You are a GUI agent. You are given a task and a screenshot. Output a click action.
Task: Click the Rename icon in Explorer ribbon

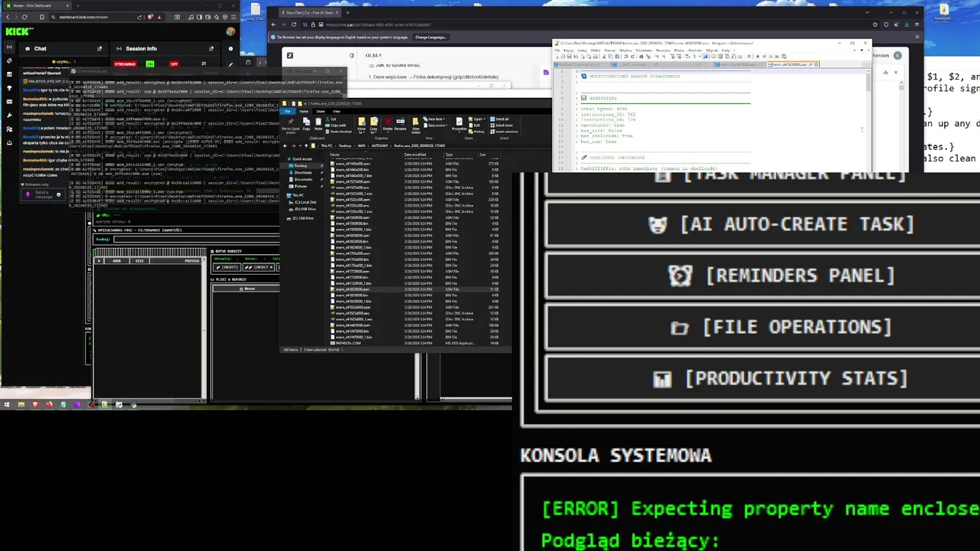point(400,124)
